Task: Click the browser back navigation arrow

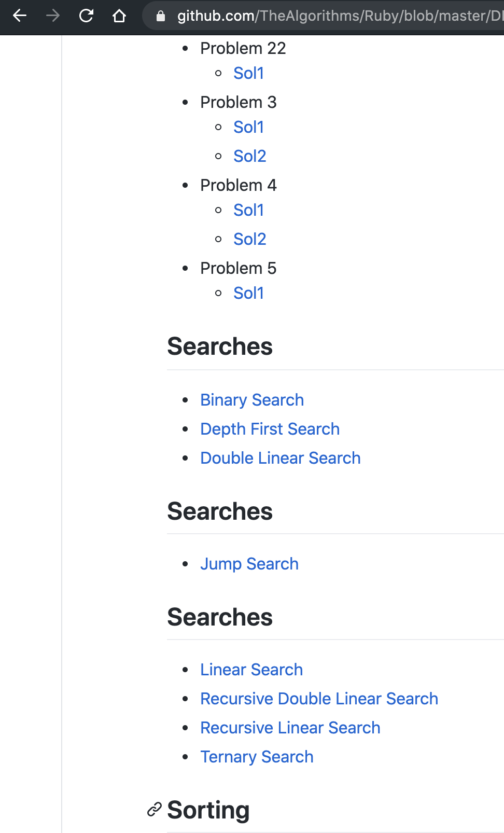Action: tap(19, 16)
